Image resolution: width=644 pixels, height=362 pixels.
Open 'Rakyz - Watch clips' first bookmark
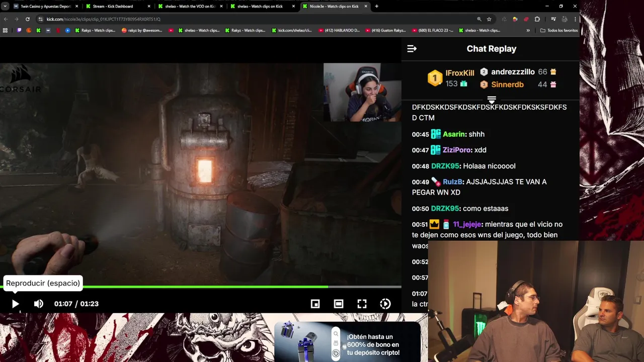point(95,30)
